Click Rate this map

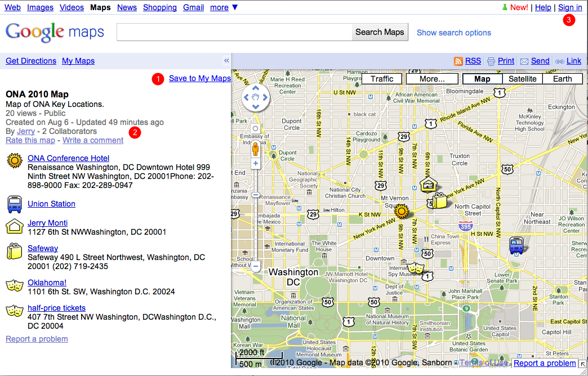click(30, 140)
